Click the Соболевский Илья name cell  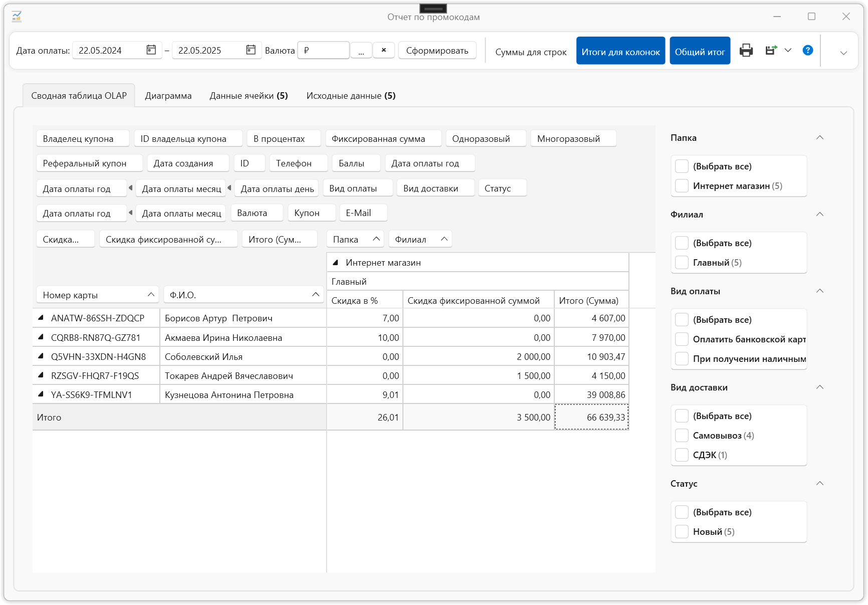pyautogui.click(x=243, y=356)
